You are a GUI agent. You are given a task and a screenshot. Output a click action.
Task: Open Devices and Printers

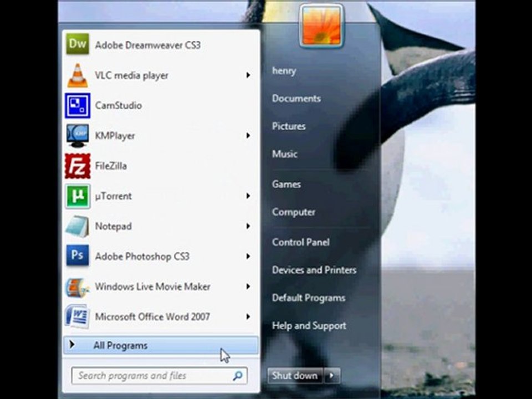point(314,270)
